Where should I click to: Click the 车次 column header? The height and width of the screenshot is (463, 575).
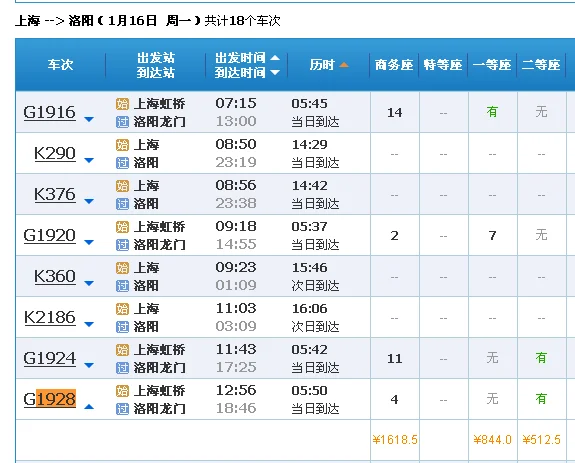point(61,65)
